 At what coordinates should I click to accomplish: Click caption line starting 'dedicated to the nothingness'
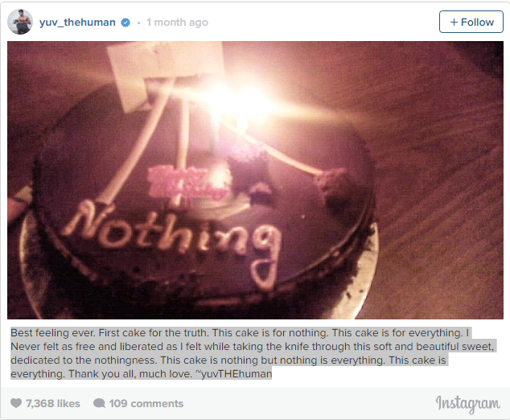pyautogui.click(x=228, y=360)
